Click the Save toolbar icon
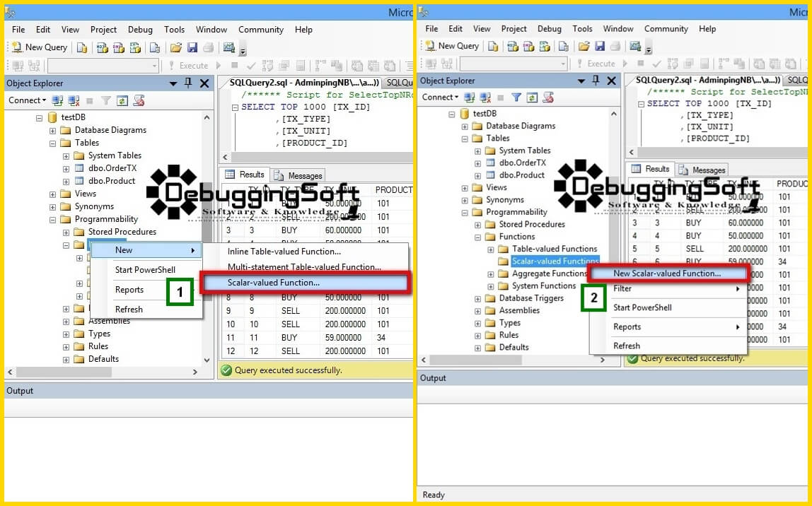 point(193,48)
